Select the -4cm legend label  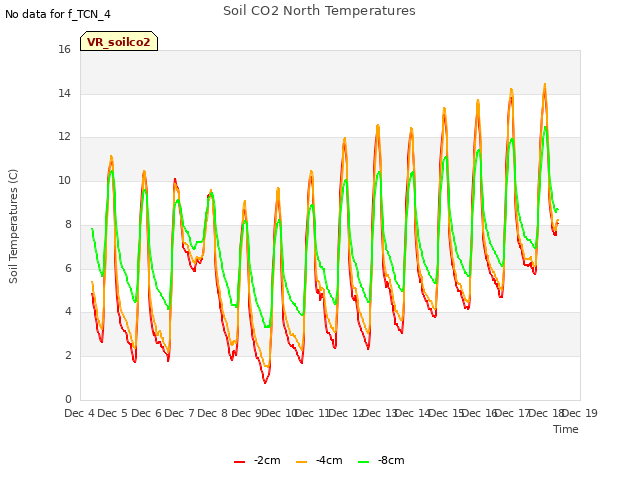[329, 460]
